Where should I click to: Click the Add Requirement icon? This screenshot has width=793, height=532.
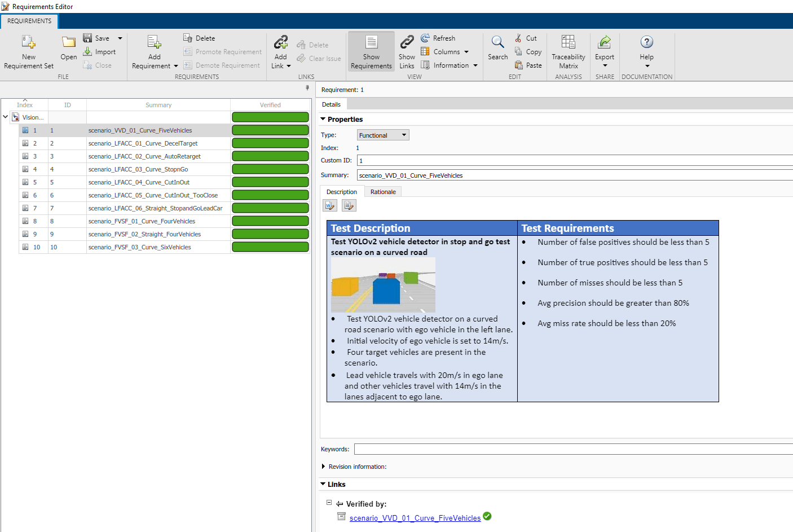tap(154, 42)
